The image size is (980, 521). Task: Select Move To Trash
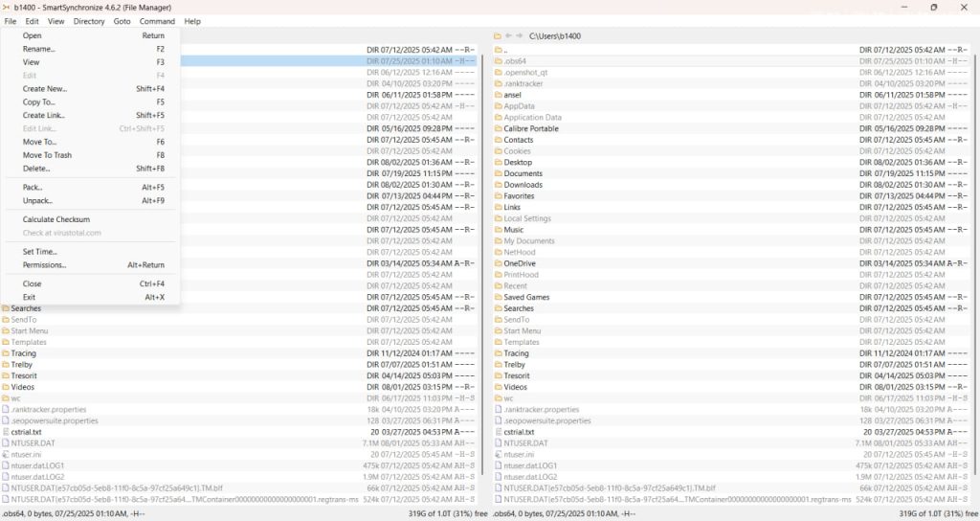tap(90, 155)
